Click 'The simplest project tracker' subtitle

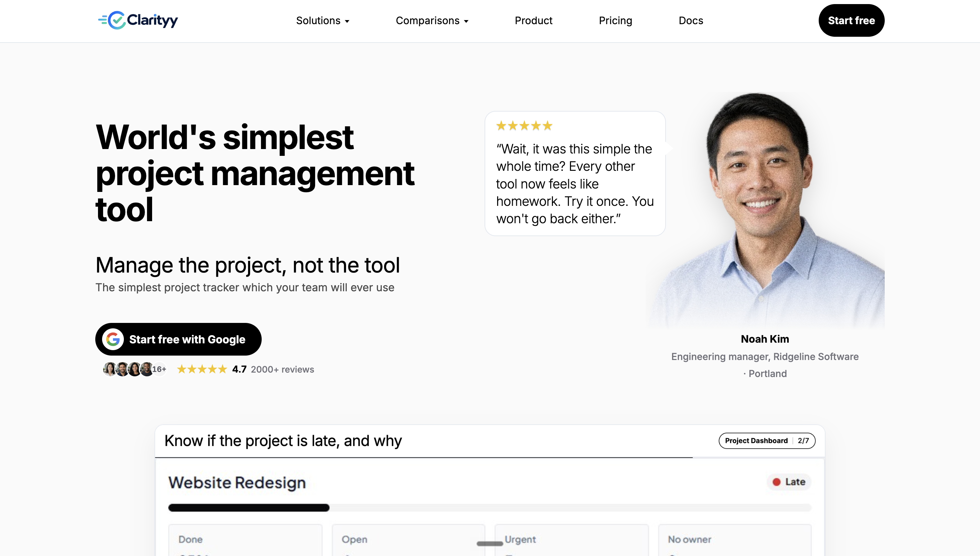[245, 288]
